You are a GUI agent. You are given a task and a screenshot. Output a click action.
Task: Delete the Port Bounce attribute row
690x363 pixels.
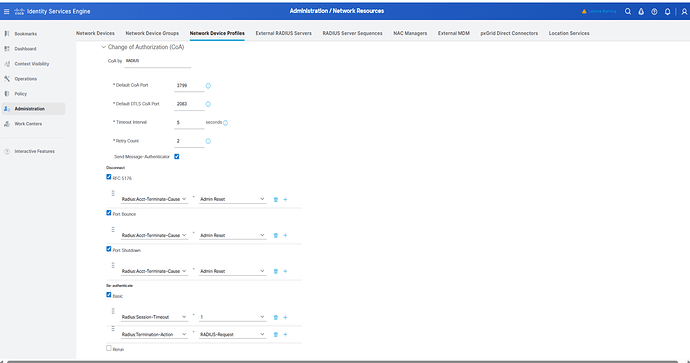point(275,236)
